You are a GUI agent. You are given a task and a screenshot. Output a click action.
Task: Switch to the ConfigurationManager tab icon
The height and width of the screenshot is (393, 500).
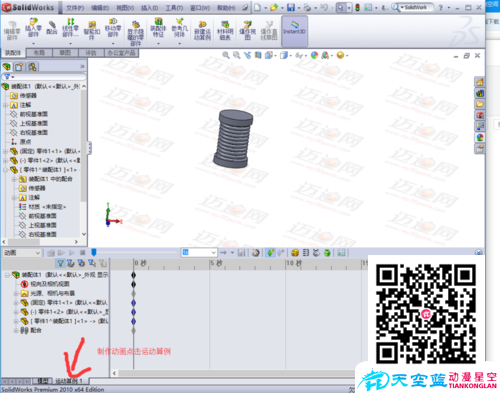(32, 67)
